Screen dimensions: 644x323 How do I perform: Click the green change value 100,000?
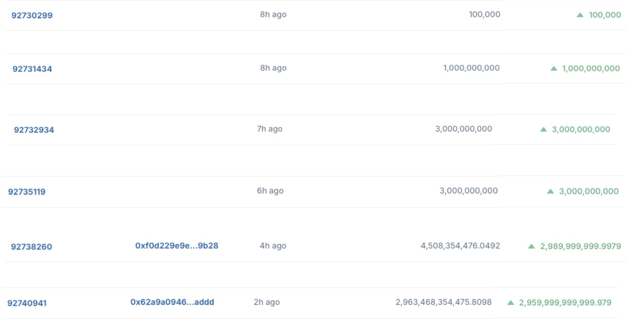coord(605,15)
